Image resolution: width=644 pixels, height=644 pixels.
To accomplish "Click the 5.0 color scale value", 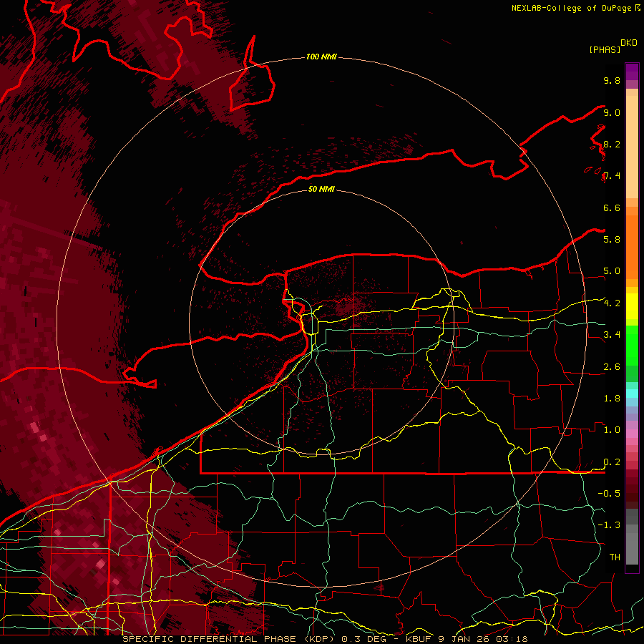I will [x=612, y=271].
